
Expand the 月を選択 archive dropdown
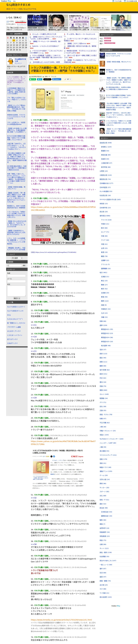click(x=17, y=258)
